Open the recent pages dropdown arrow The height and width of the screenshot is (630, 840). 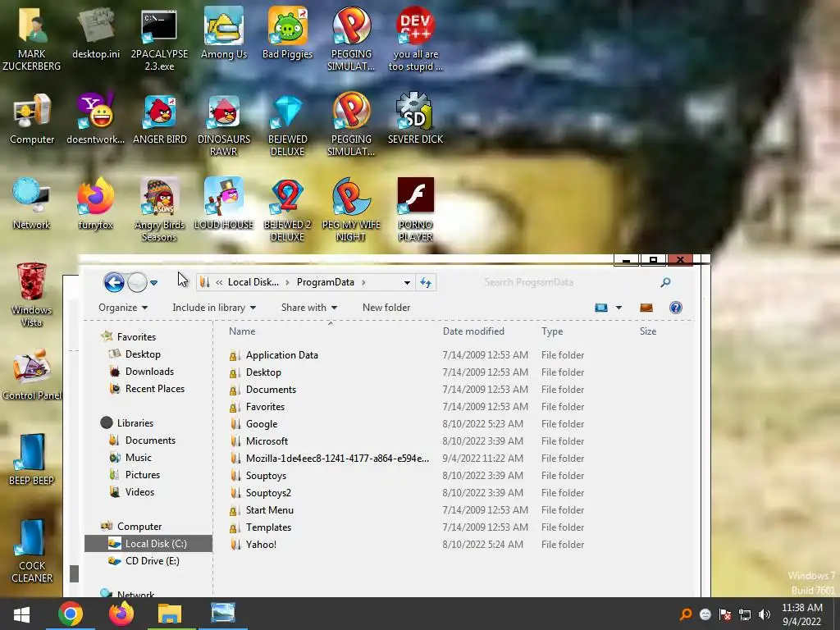tap(153, 283)
